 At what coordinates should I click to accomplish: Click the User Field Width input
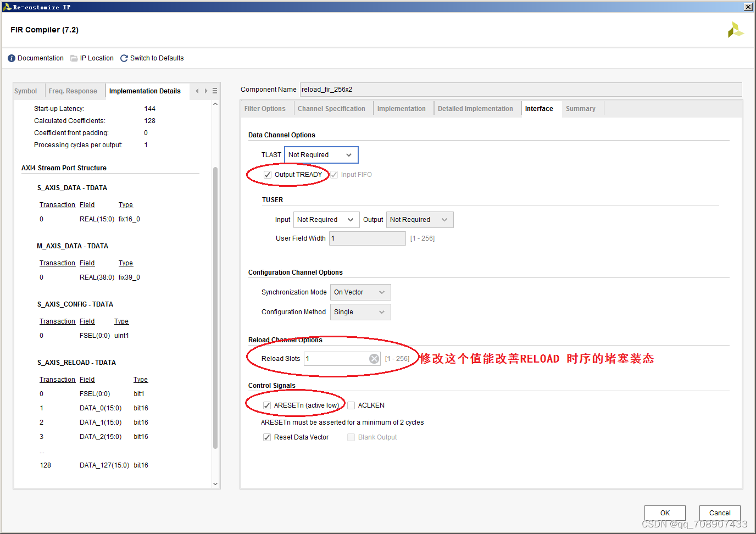coord(368,238)
